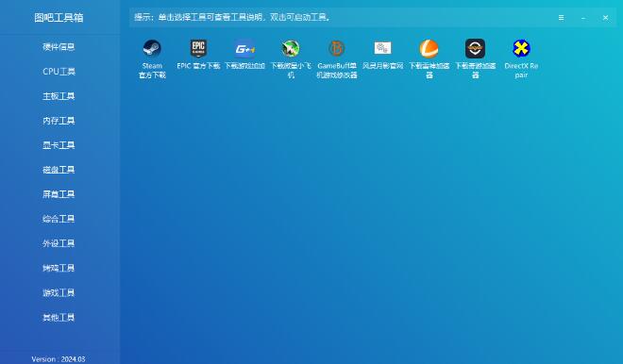Open the 综合工具 category

coord(59,219)
